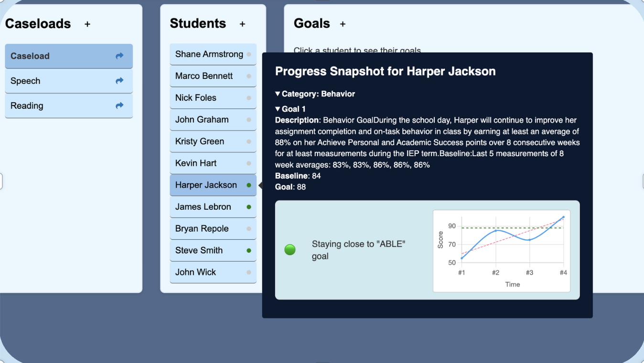Click share arrow on Reading caseload

click(x=119, y=106)
